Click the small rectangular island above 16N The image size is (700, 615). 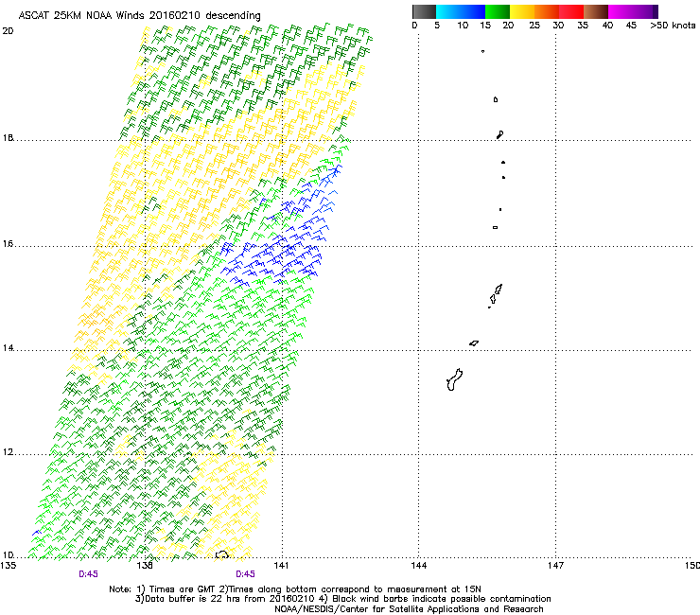495,227
